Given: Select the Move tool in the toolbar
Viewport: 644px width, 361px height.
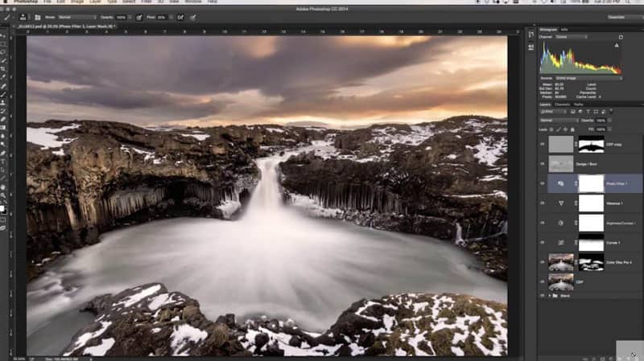Looking at the screenshot, I should (x=4, y=35).
